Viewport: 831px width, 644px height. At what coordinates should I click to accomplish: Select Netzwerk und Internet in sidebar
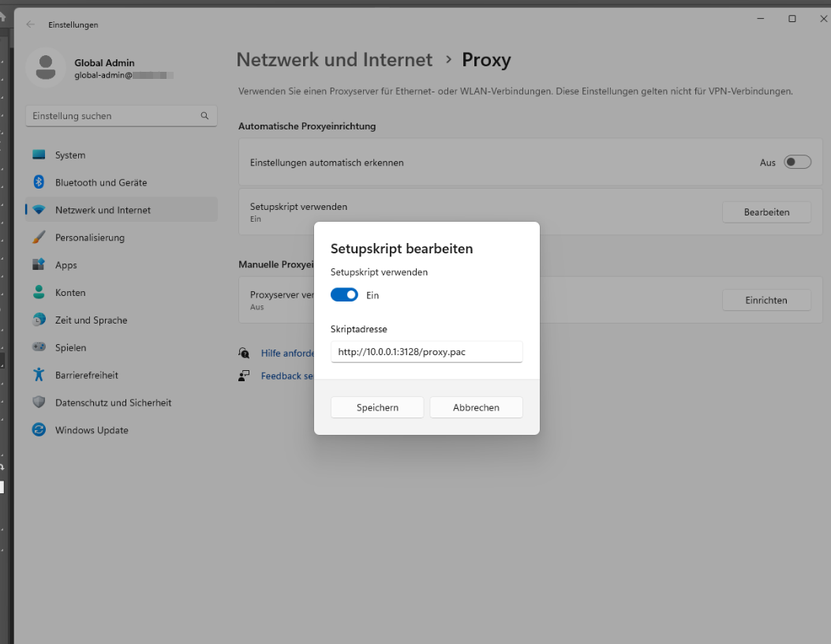pos(103,210)
